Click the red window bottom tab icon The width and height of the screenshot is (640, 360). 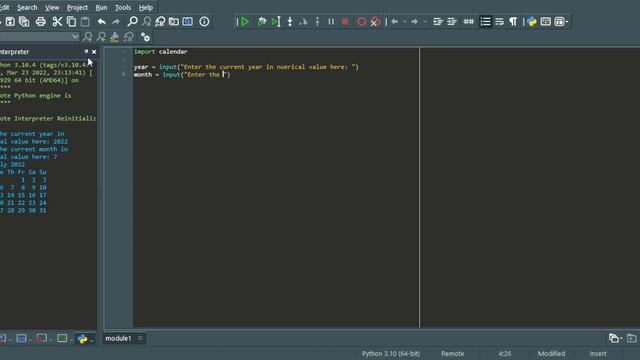(42, 338)
